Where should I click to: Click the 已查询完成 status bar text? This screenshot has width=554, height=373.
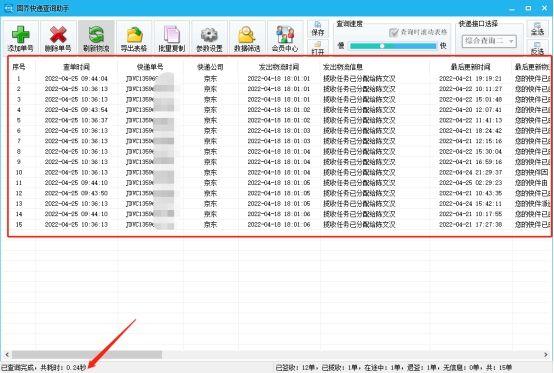(x=44, y=367)
